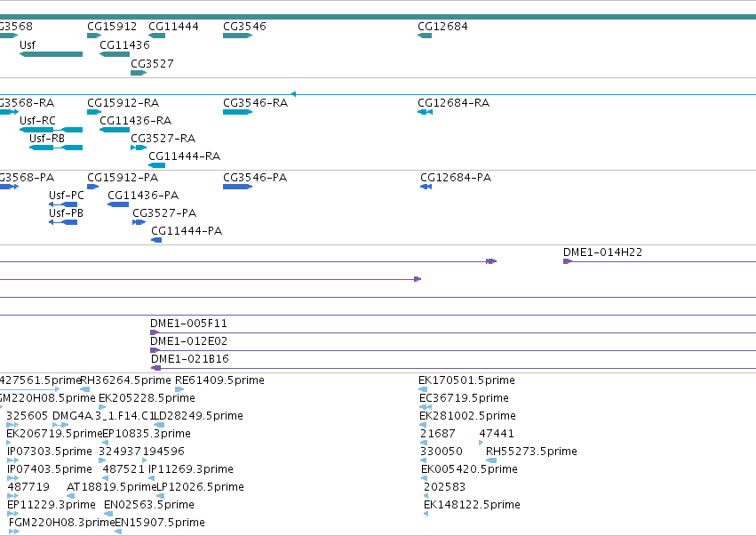The image size is (756, 536).
Task: Click the LD28249.5prime EST label
Action: [198, 416]
